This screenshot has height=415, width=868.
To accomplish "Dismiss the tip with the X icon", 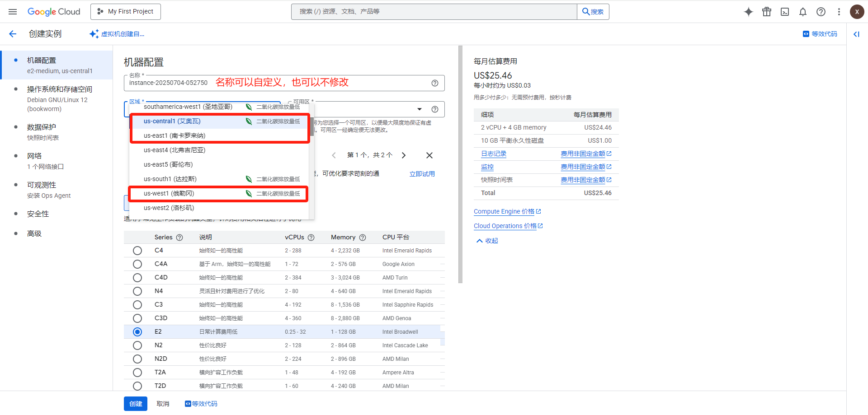I will pos(429,155).
